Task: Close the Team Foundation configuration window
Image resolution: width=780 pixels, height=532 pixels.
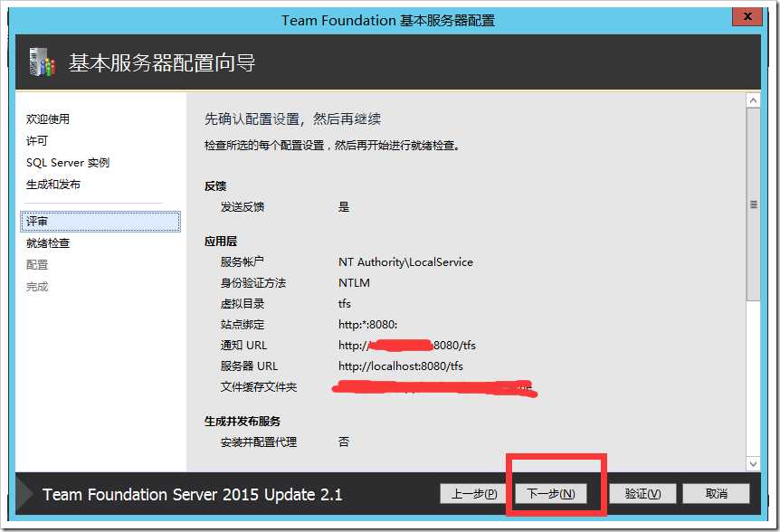Action: pyautogui.click(x=747, y=16)
